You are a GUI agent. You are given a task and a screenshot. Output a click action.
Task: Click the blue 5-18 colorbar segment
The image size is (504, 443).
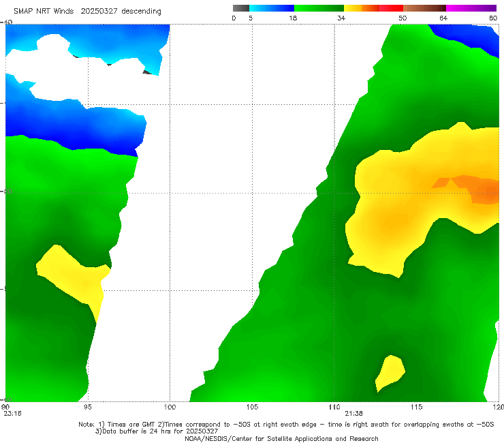272,8
